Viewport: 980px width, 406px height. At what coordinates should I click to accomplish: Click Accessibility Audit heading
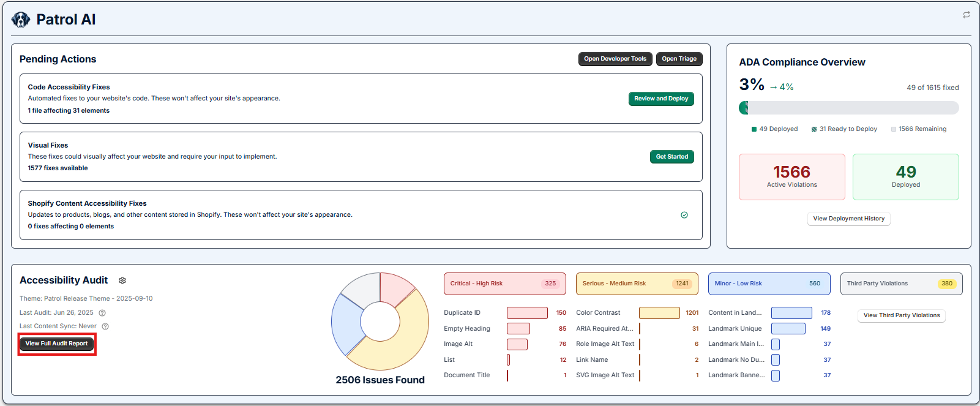(x=64, y=280)
